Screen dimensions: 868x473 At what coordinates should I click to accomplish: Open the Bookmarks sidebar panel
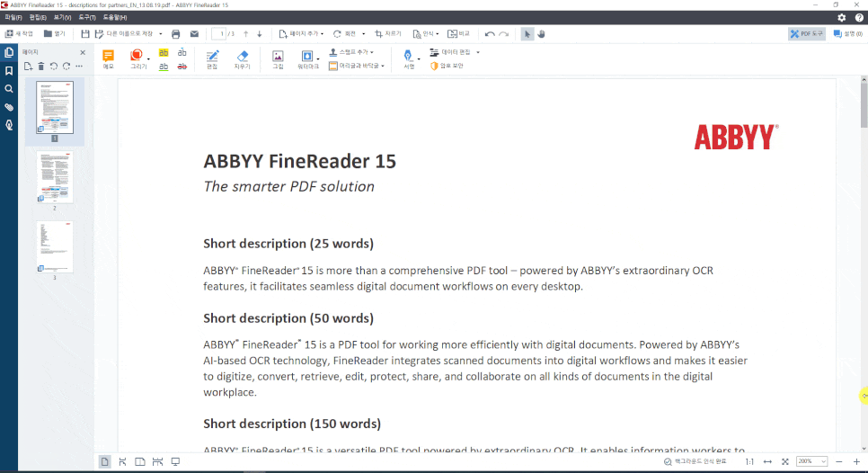[x=9, y=71]
